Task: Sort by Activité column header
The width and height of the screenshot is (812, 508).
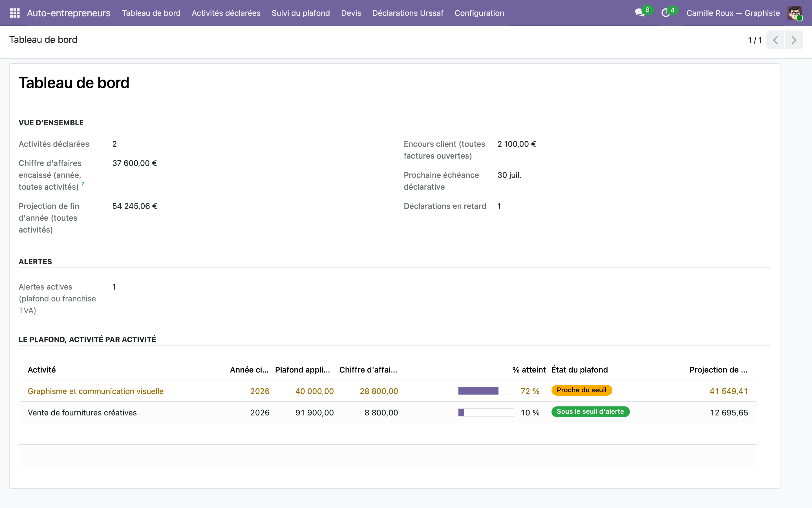Action: click(x=42, y=370)
